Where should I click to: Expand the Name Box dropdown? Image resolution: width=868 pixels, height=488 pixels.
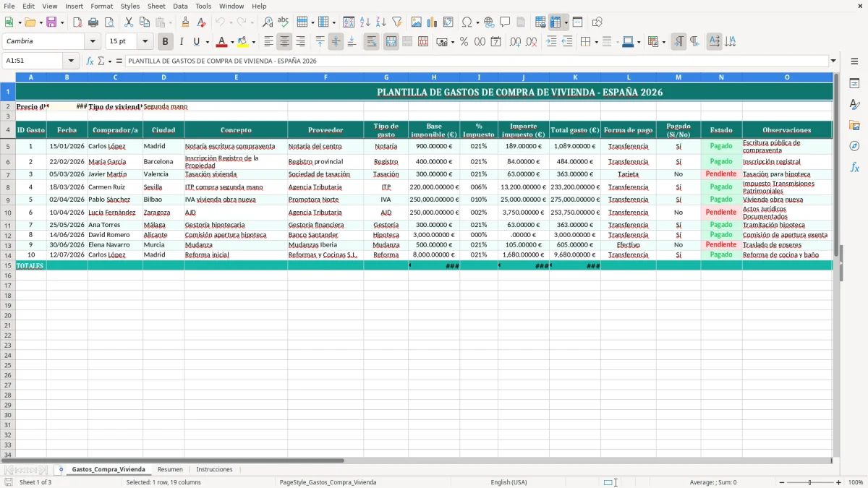(71, 61)
